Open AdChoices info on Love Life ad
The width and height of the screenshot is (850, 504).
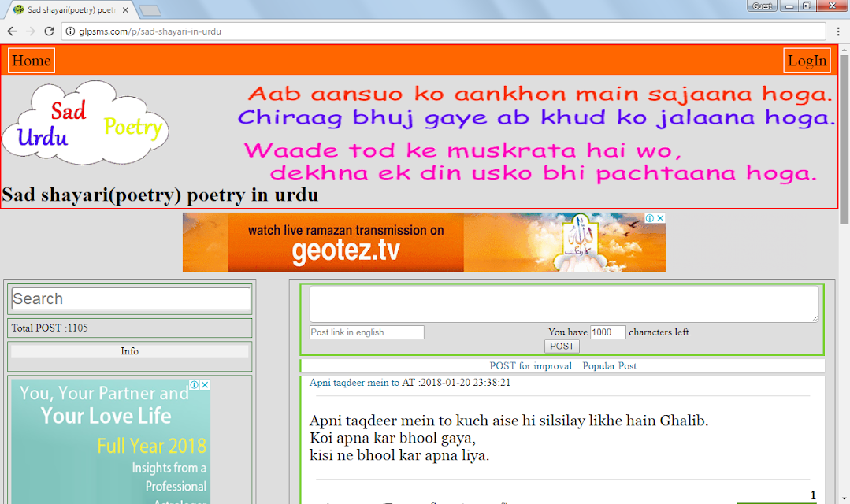coord(194,385)
